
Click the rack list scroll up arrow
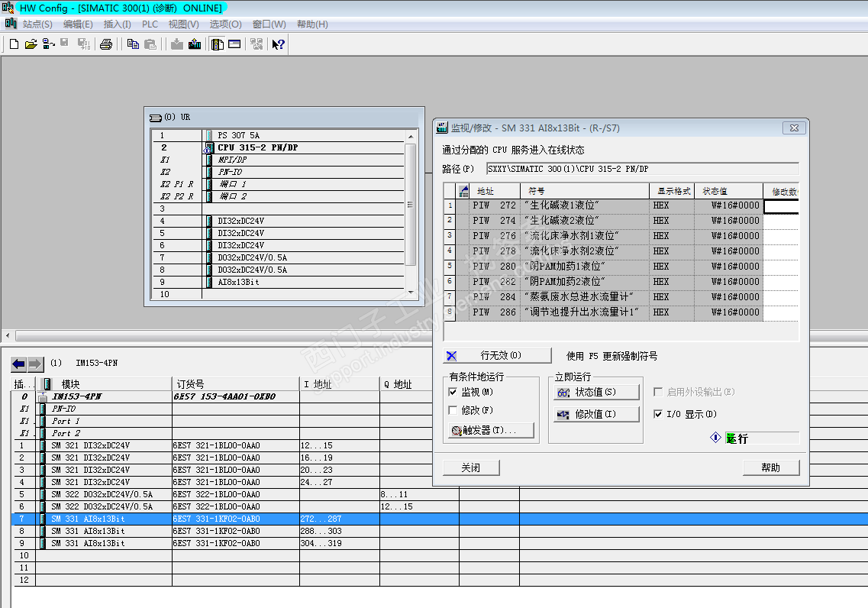point(411,136)
